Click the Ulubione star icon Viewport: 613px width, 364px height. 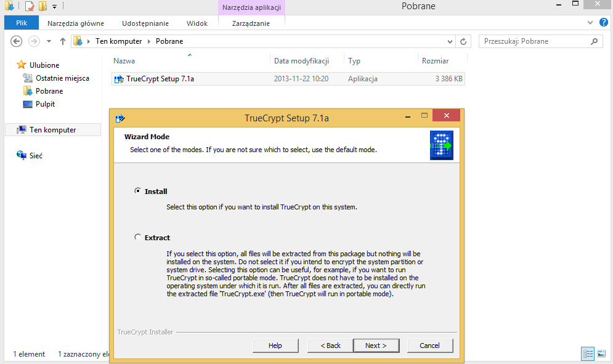(x=21, y=65)
